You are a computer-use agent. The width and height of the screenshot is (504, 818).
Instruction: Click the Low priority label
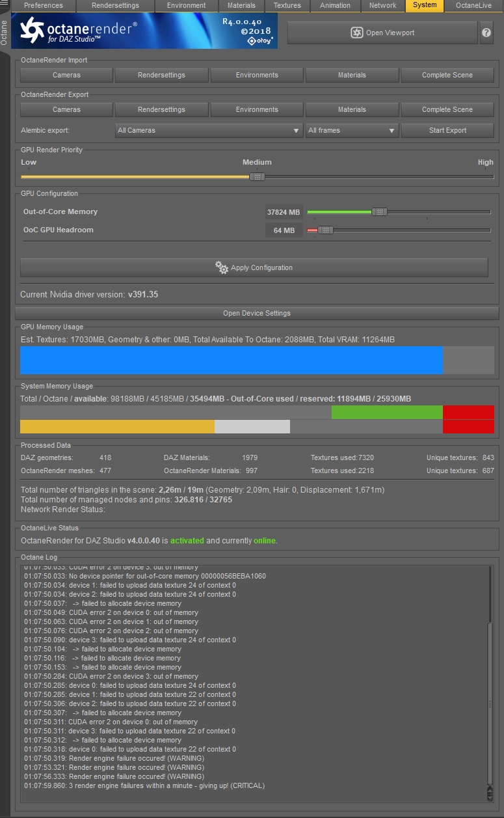click(29, 162)
